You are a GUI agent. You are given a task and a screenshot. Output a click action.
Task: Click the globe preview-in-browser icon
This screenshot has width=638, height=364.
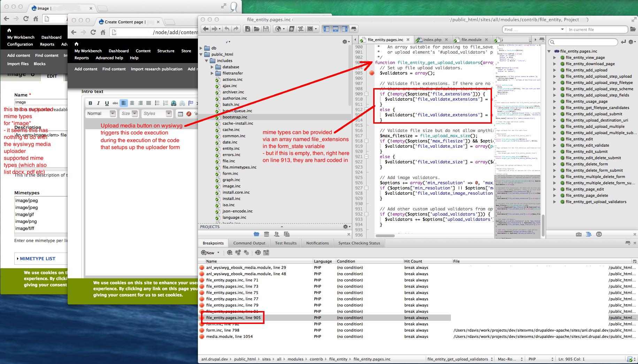(x=278, y=29)
